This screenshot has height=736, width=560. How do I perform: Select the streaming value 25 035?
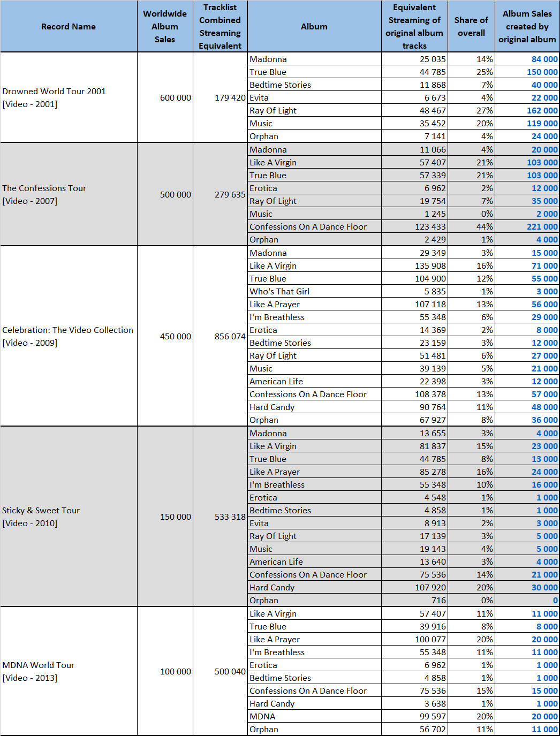pyautogui.click(x=414, y=59)
